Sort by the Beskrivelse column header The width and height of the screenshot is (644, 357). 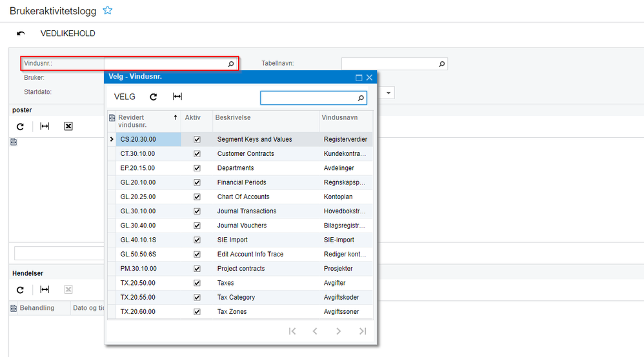point(266,121)
